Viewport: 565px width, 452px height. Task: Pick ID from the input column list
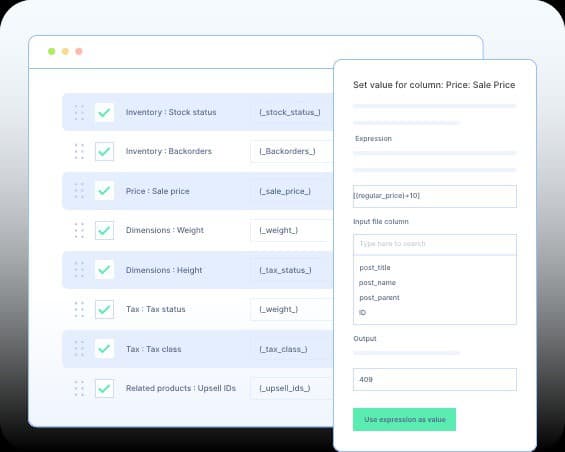pyautogui.click(x=362, y=313)
